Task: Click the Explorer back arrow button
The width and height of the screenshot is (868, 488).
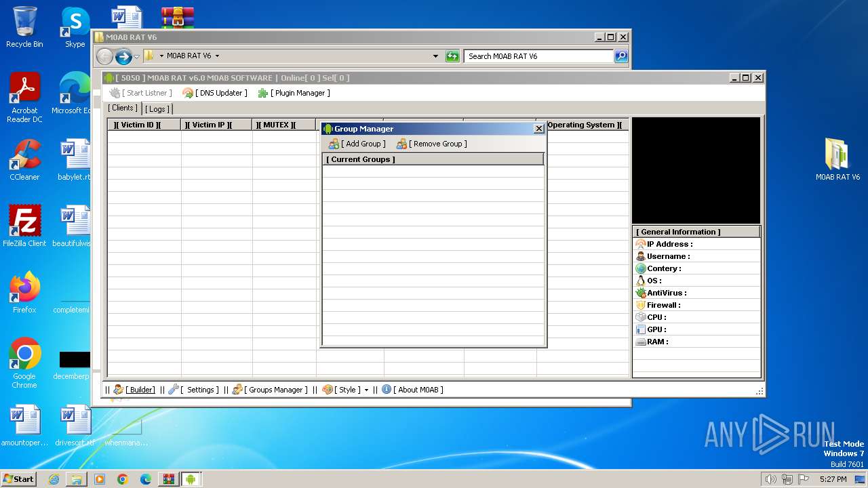Action: click(104, 56)
